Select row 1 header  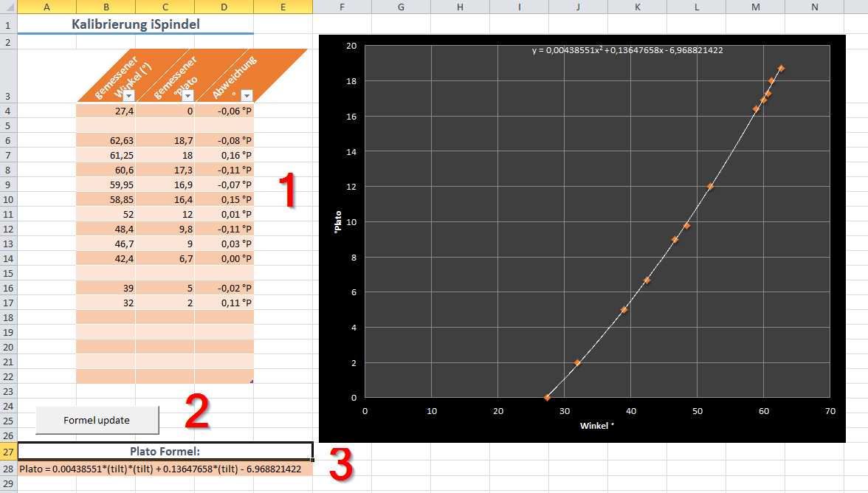tap(8, 25)
